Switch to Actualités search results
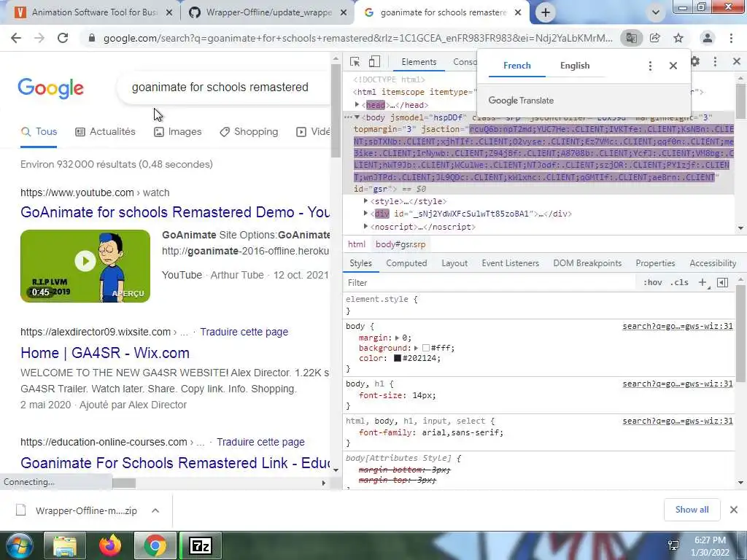This screenshot has width=747, height=560. [105, 132]
